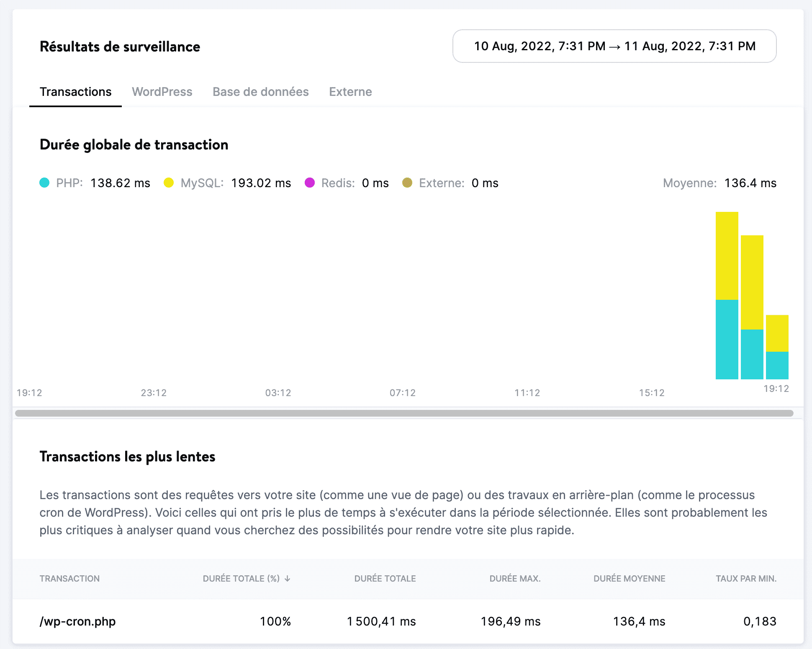Viewport: 812px width, 649px height.
Task: Click the shortest bar's cyan PHP segment
Action: pyautogui.click(x=777, y=365)
